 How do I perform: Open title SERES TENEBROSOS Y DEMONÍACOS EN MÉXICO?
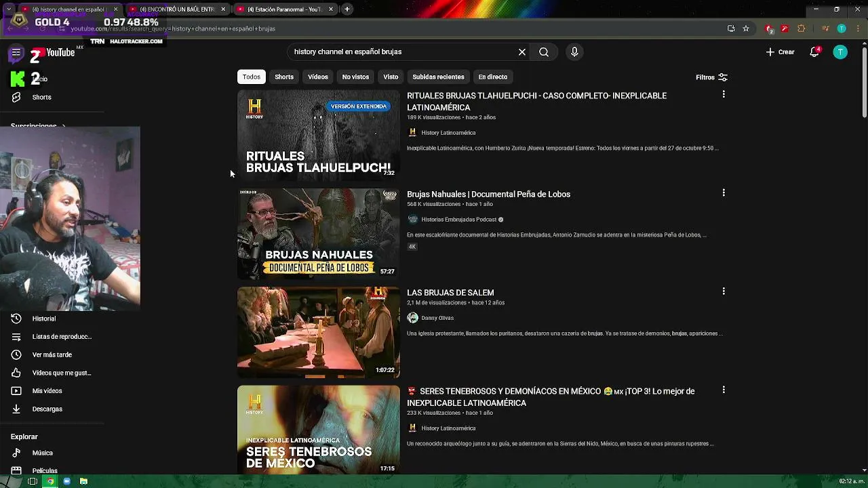551,397
